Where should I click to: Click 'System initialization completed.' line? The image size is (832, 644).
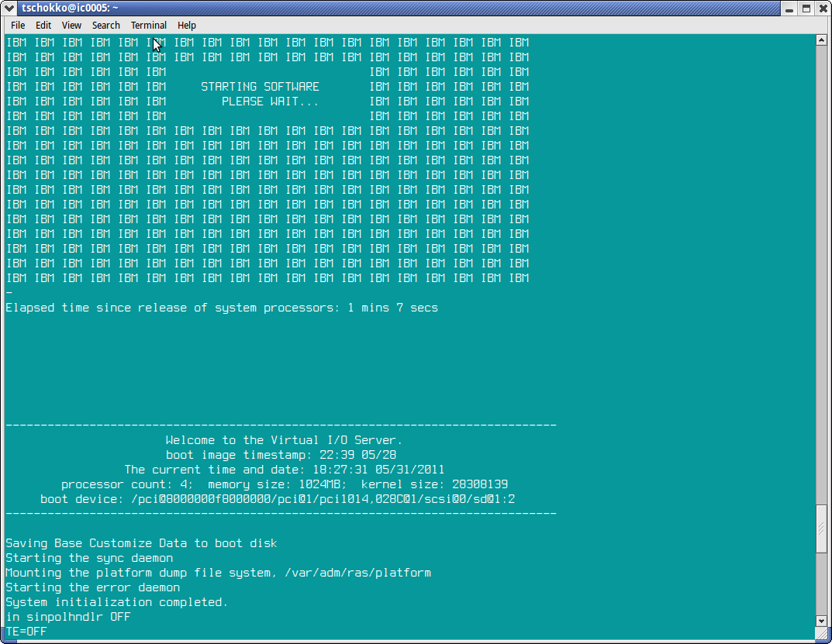[117, 602]
